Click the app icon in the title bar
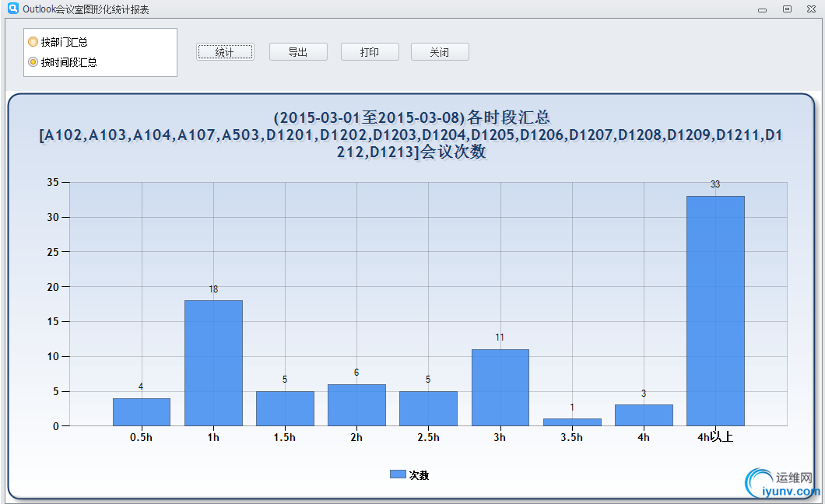825x504 pixels. click(12, 9)
